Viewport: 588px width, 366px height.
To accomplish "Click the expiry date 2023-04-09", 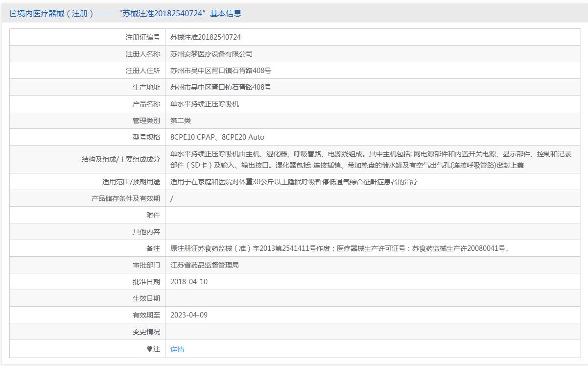I will pyautogui.click(x=189, y=315).
